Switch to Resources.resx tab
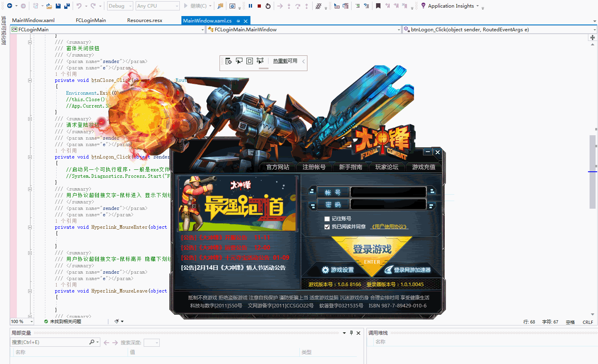This screenshot has height=364, width=598. point(144,20)
